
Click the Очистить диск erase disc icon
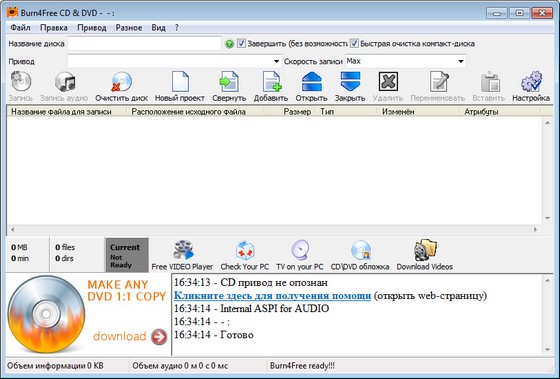tap(121, 82)
